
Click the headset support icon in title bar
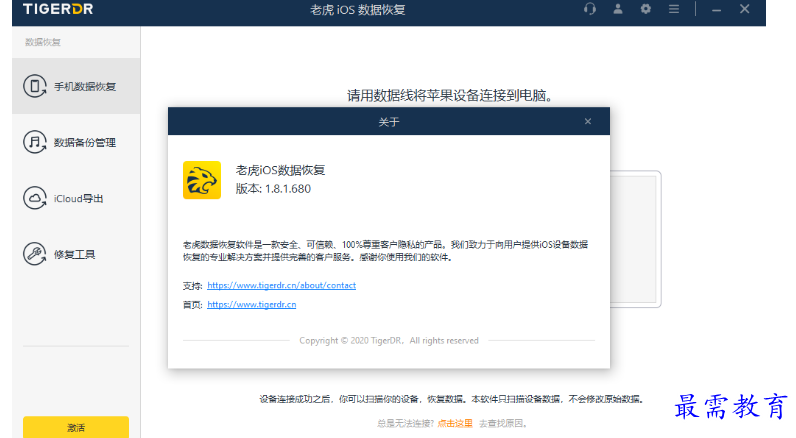[589, 9]
